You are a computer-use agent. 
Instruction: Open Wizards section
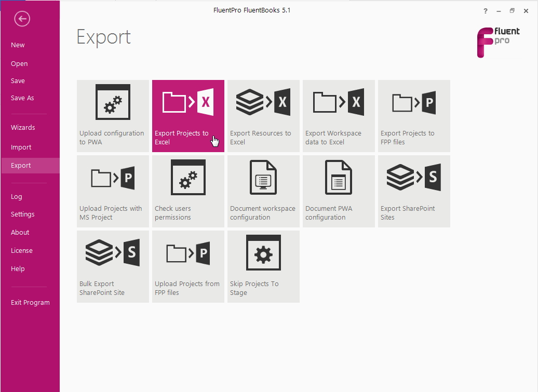[x=23, y=127]
